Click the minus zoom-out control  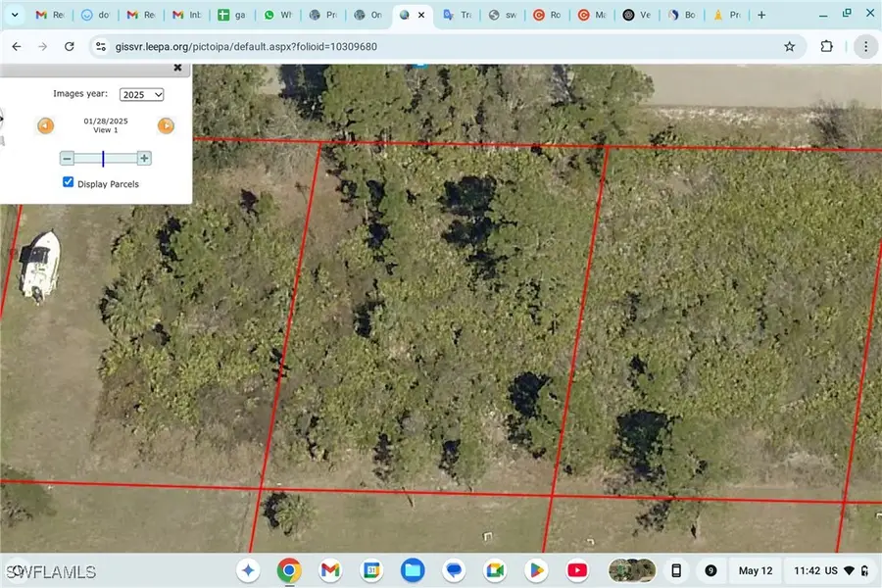coord(67,158)
